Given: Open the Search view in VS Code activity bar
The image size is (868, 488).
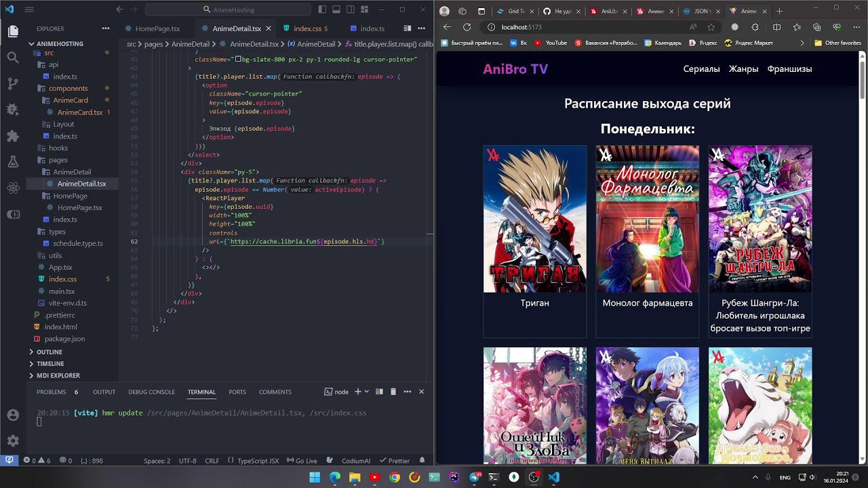Looking at the screenshot, I should tap(12, 58).
